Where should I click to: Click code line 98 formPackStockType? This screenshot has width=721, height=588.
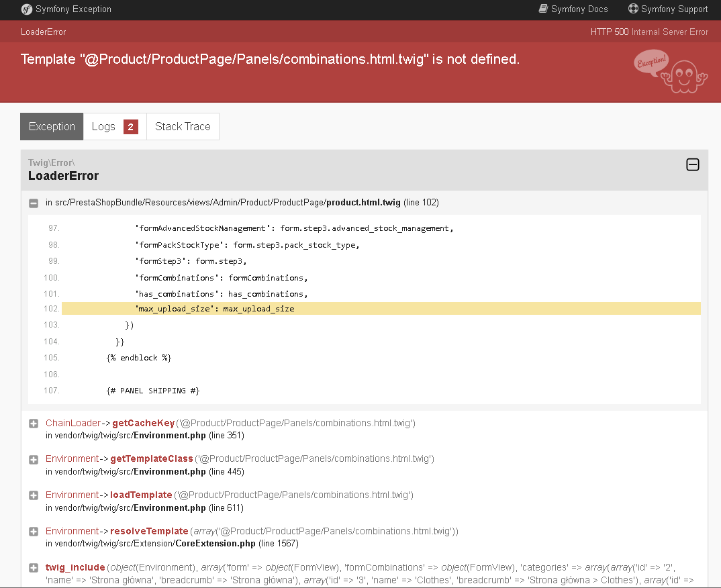247,245
